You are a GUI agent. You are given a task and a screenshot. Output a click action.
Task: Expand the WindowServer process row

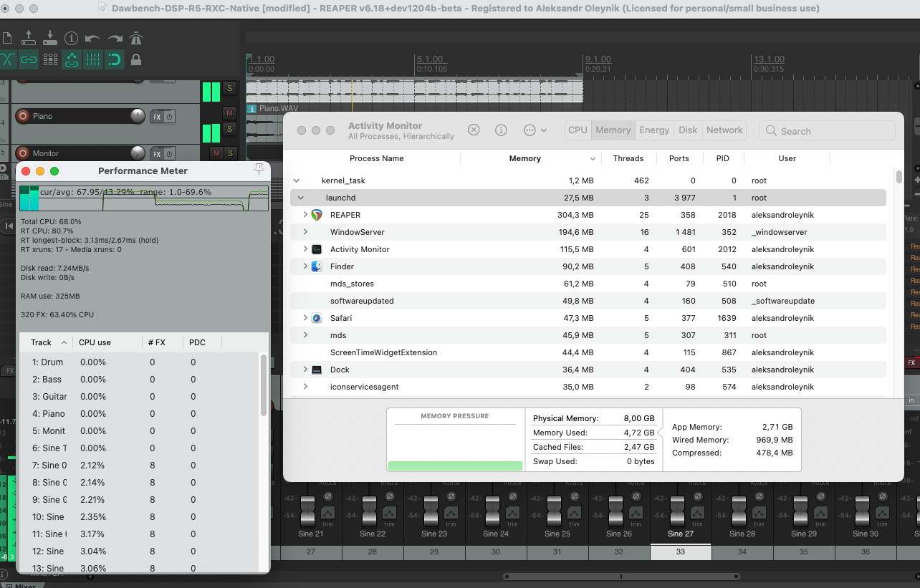(305, 232)
